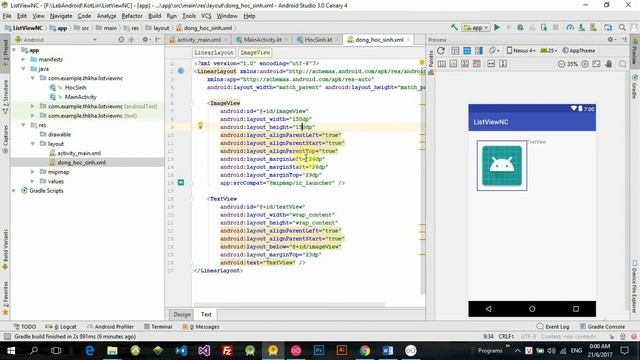Click the ImageView thumbnail in the preview
Viewport: 640px width, 360px height.
coord(502,165)
